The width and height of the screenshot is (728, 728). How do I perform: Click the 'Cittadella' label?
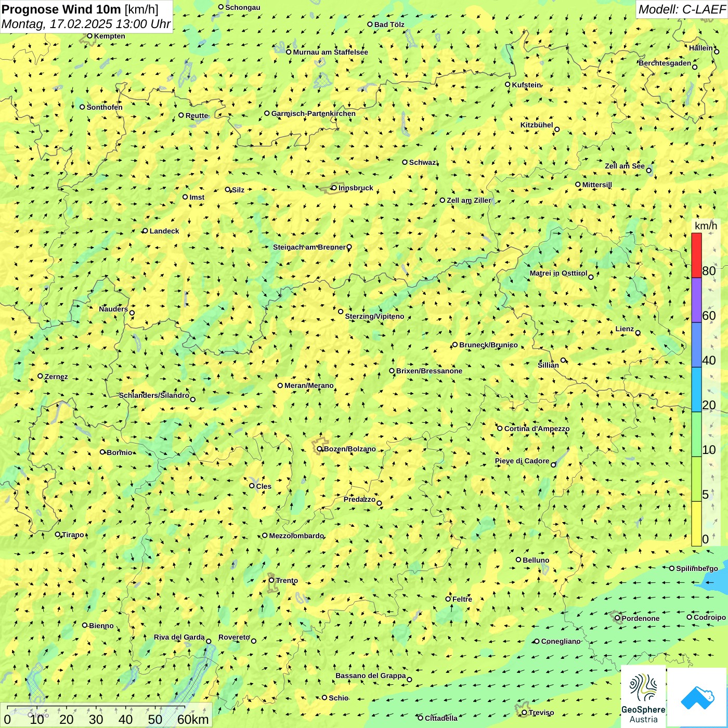coord(441,718)
